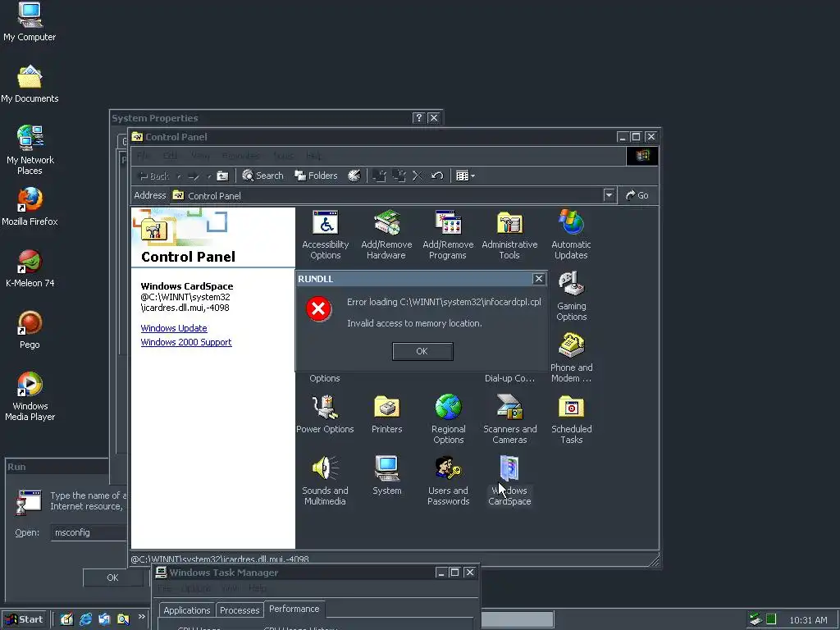840x630 pixels.
Task: Open File menu in Control Panel
Action: [143, 156]
